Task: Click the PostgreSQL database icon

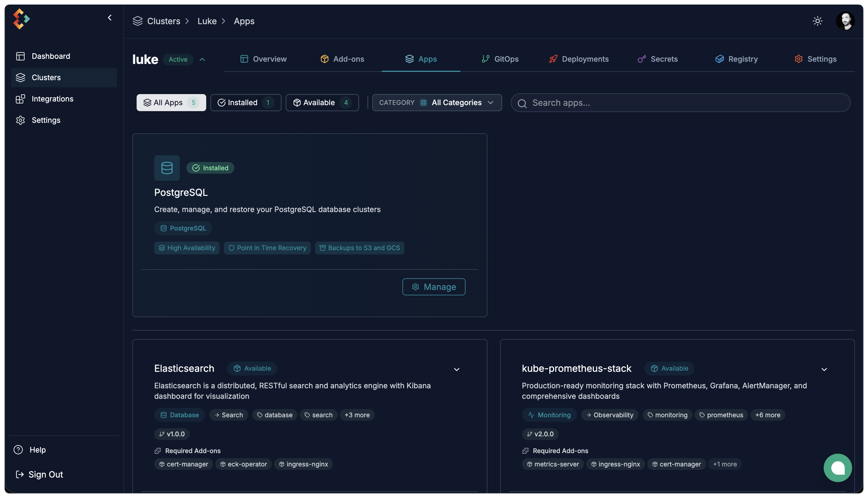Action: tap(167, 168)
